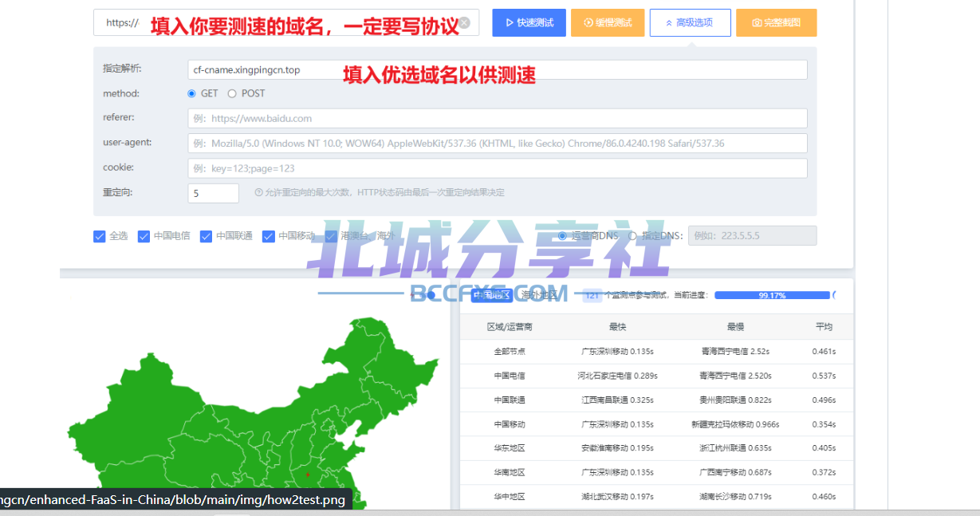This screenshot has width=980, height=516.
Task: Click the 0.405s average value
Action: coord(824,448)
